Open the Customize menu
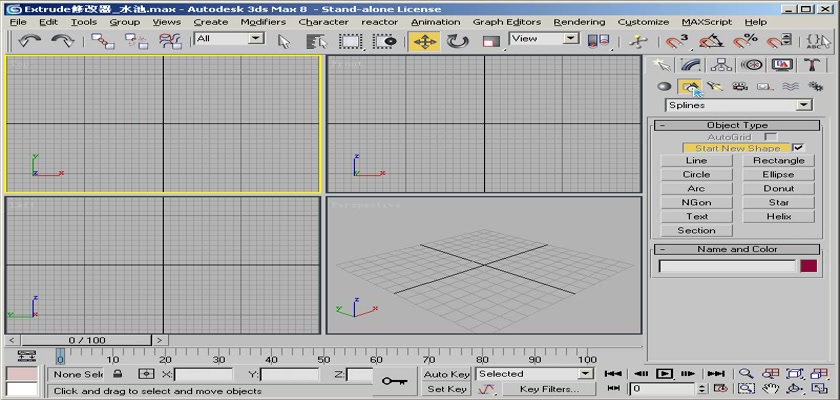Screen dimensions: 840x400 point(643,22)
